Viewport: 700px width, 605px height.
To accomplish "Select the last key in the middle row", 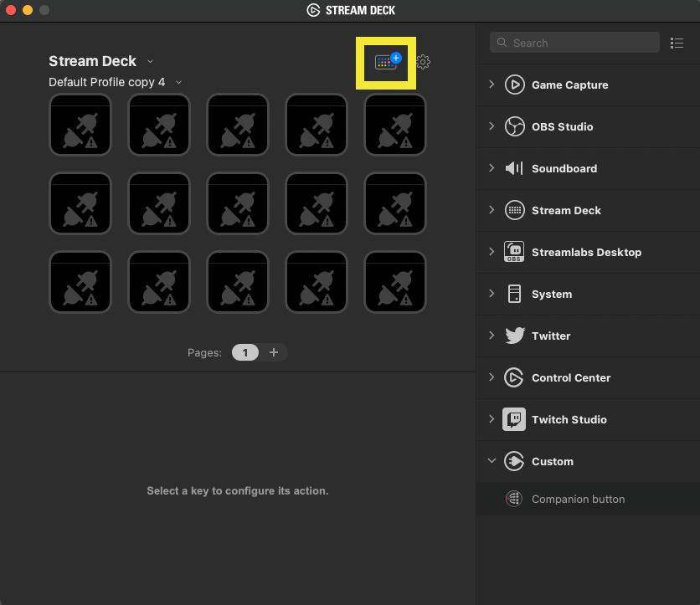I will click(x=395, y=203).
